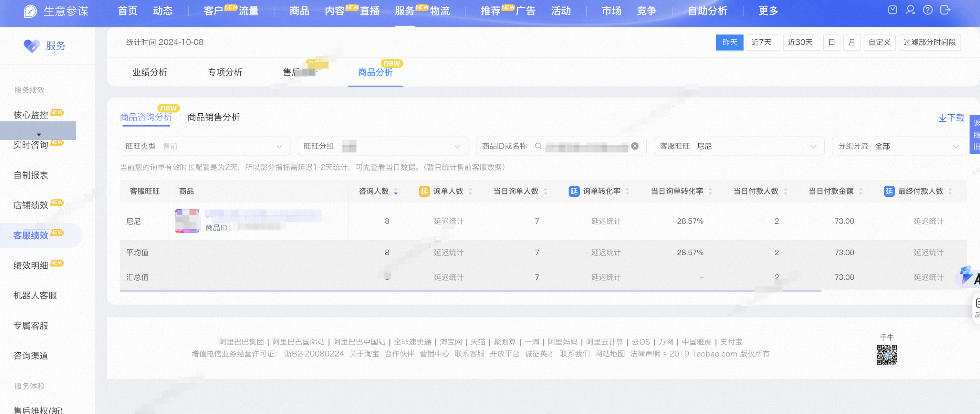Open 店铺绩效 in sidebar
The height and width of the screenshot is (414, 980).
pyautogui.click(x=31, y=205)
